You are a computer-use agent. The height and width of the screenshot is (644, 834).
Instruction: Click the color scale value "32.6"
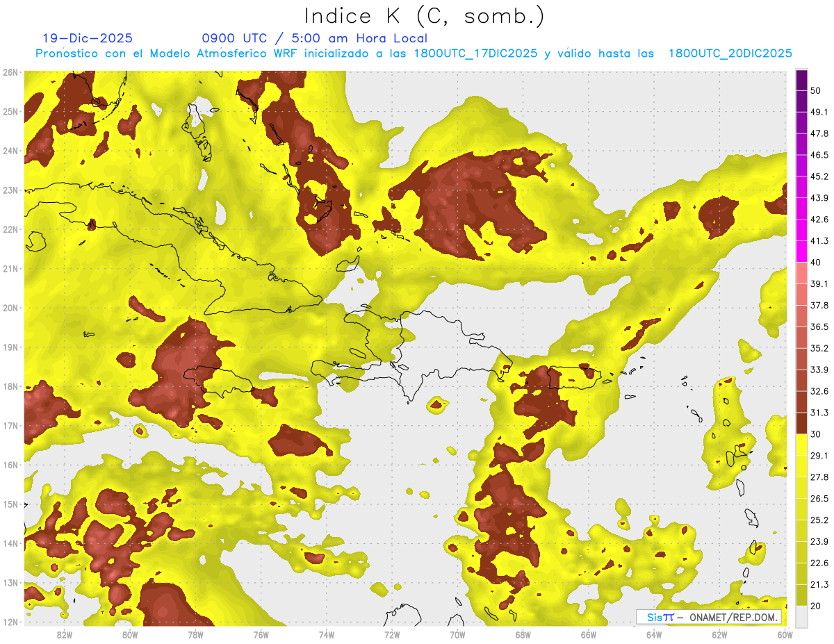click(819, 391)
